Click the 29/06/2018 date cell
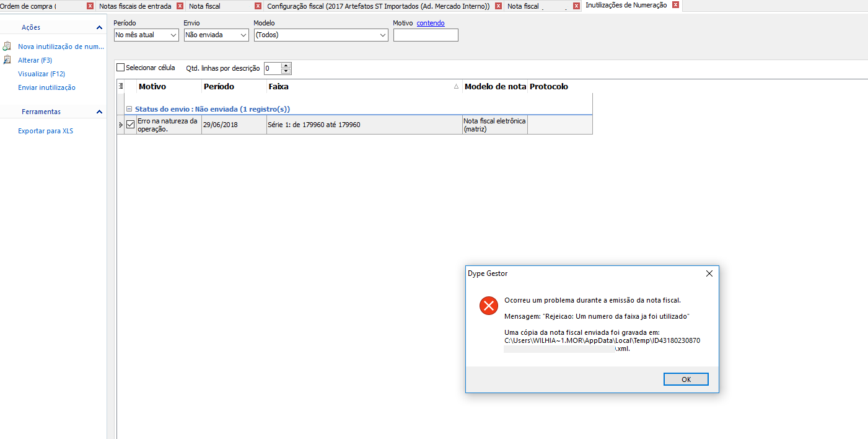Image resolution: width=868 pixels, height=439 pixels. [234, 125]
